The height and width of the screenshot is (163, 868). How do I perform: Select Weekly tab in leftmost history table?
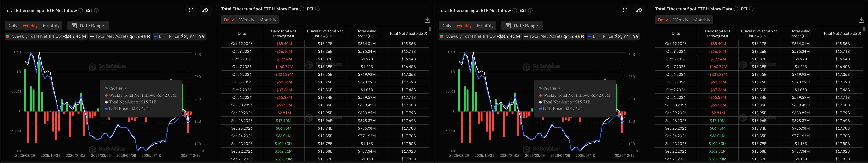(x=247, y=20)
